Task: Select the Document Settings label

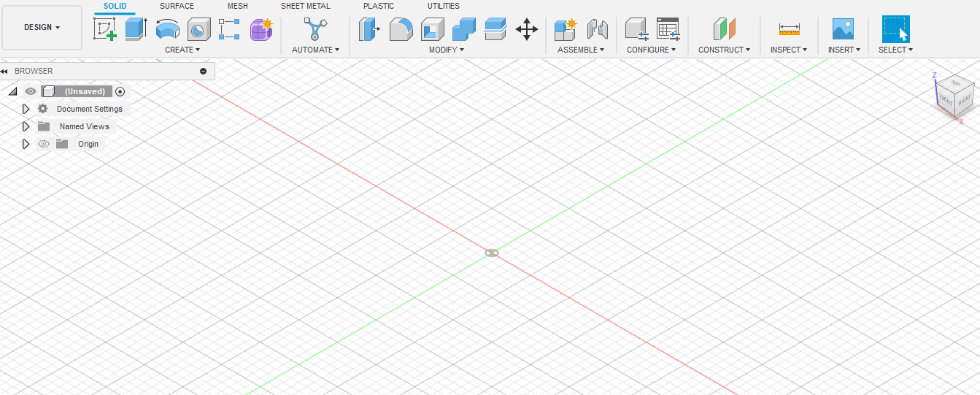Action: [x=90, y=109]
